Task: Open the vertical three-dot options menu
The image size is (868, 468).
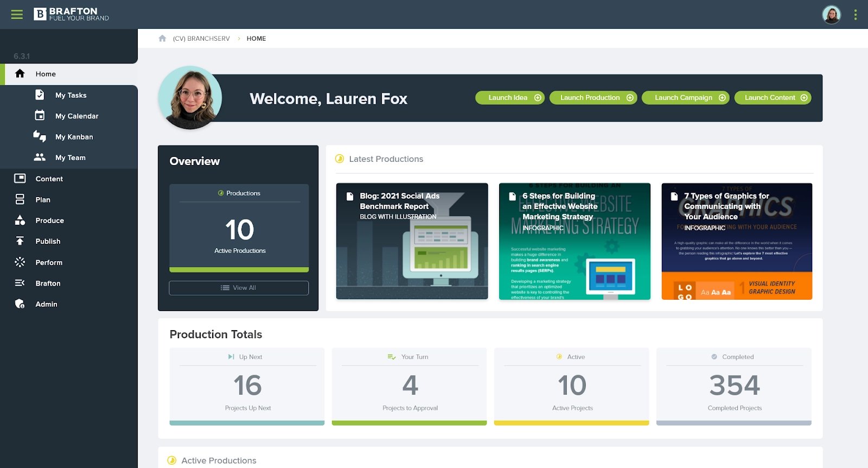Action: 856,15
